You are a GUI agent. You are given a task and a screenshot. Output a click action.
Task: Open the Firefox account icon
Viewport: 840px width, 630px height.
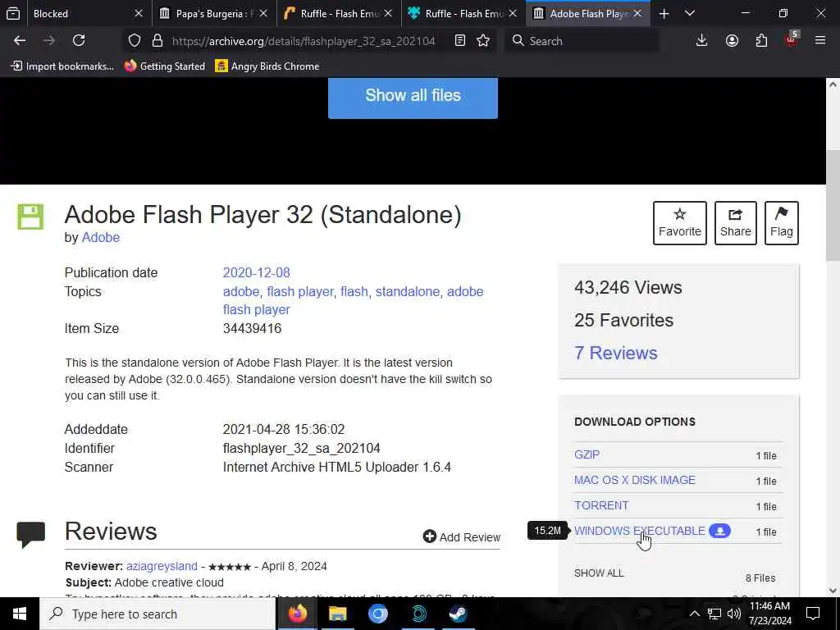[x=732, y=41]
